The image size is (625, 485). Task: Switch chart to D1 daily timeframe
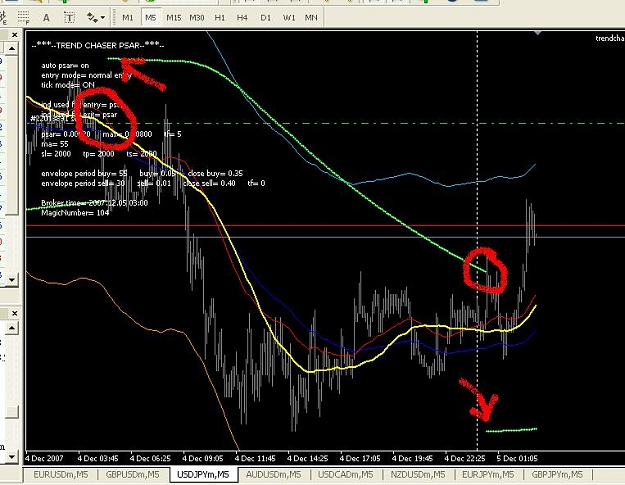[265, 18]
